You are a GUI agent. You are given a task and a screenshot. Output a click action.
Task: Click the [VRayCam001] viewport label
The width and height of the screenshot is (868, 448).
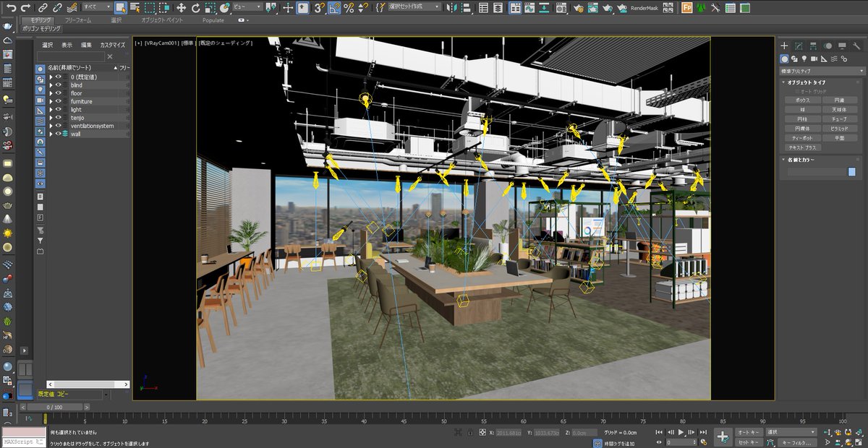click(x=161, y=43)
